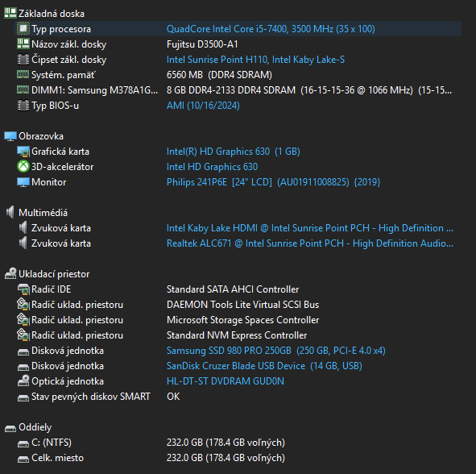Open the SanDisk Cruzer Blade USB link
Screen dimensions: 476x474
pyautogui.click(x=264, y=365)
